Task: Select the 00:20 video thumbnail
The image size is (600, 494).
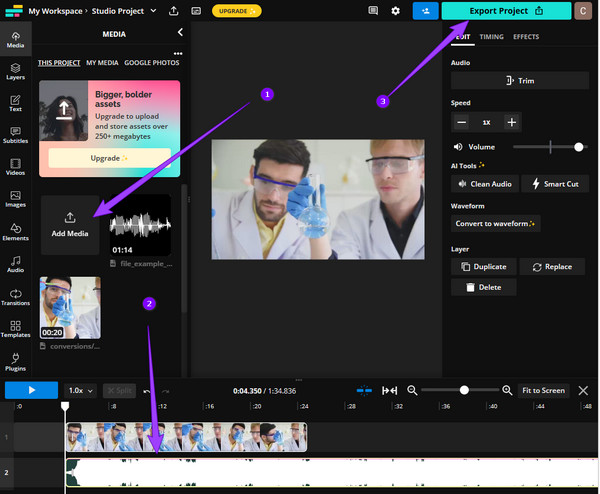Action: [70, 308]
